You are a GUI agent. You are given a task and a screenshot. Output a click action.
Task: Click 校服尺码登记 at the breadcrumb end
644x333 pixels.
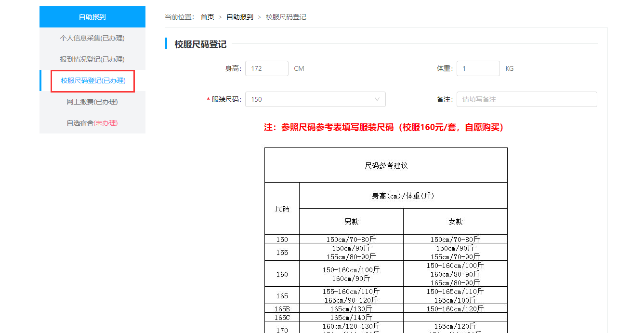[286, 17]
